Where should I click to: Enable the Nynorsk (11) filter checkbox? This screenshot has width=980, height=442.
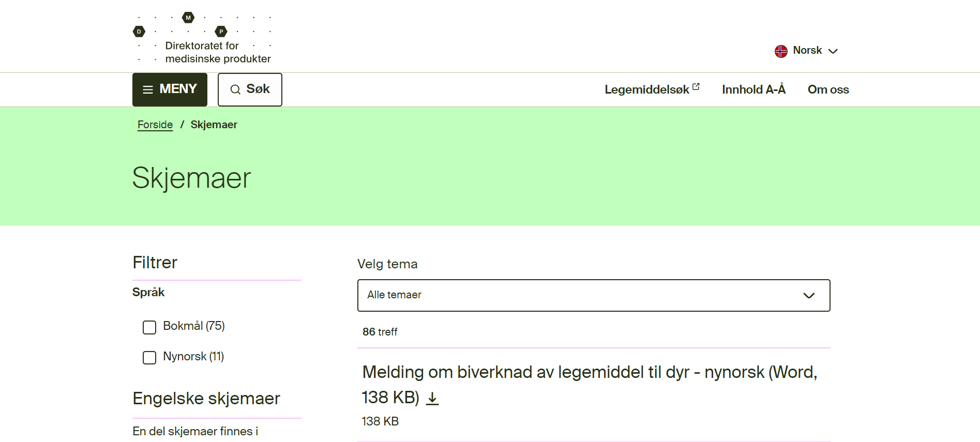[x=149, y=358]
